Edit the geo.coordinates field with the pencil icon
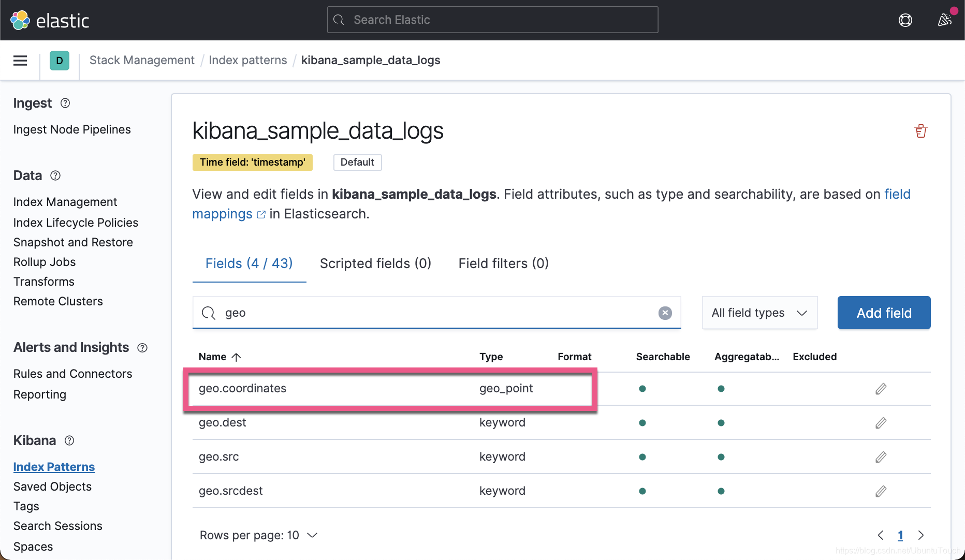Image resolution: width=965 pixels, height=560 pixels. (881, 389)
